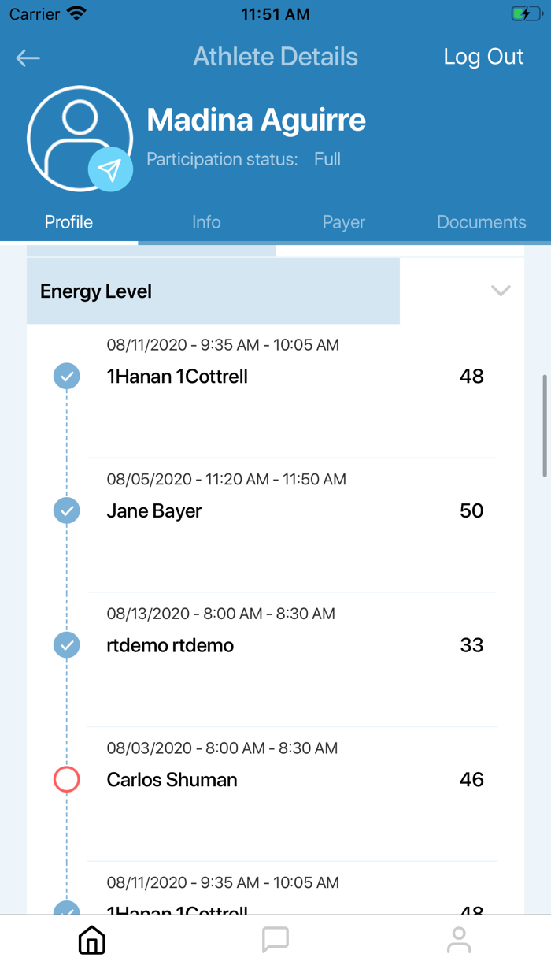
Task: Collapse the Energy Level section chevron
Action: tap(501, 291)
